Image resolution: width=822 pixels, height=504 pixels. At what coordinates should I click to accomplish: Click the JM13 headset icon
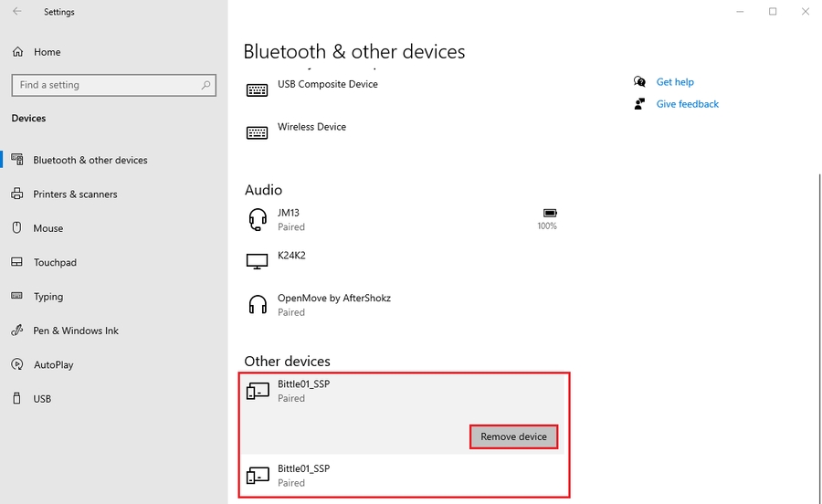click(x=257, y=219)
